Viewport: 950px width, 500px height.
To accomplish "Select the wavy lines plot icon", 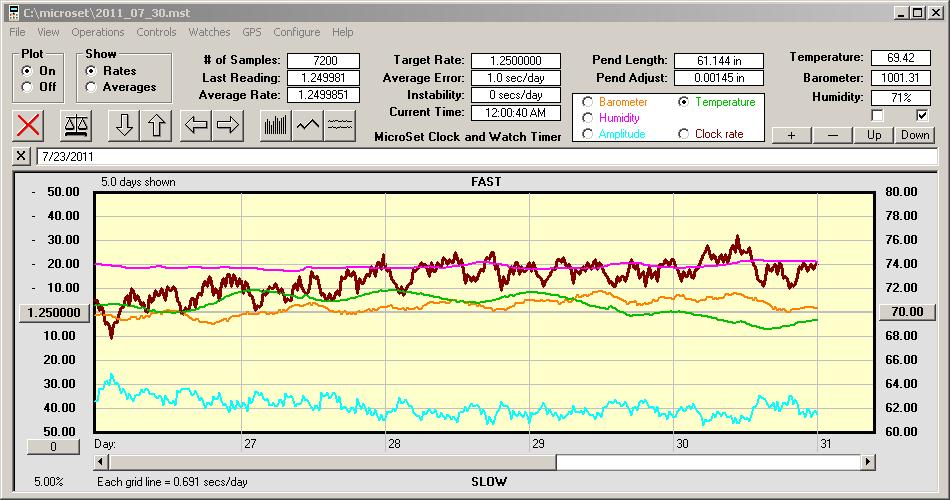I will click(339, 125).
